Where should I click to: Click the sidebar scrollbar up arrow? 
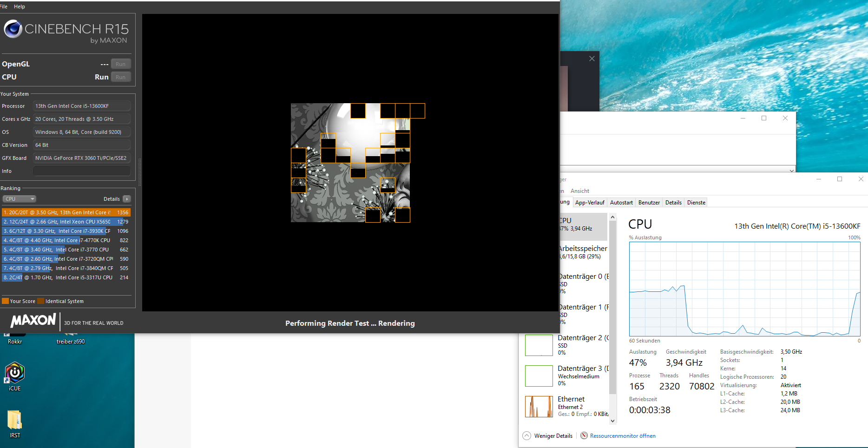pos(612,217)
